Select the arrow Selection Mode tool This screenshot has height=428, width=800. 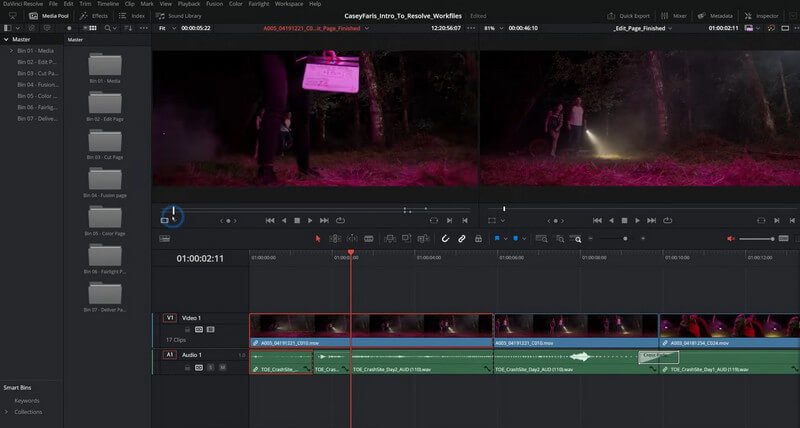point(318,239)
